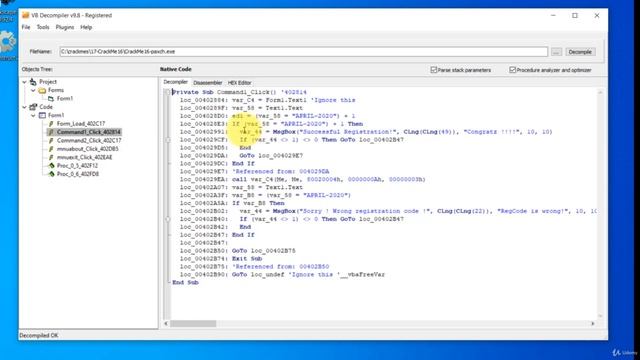Collapse the Private Sub Command1_Click code fold
Viewport: 640px width, 360px height.
tap(168, 92)
